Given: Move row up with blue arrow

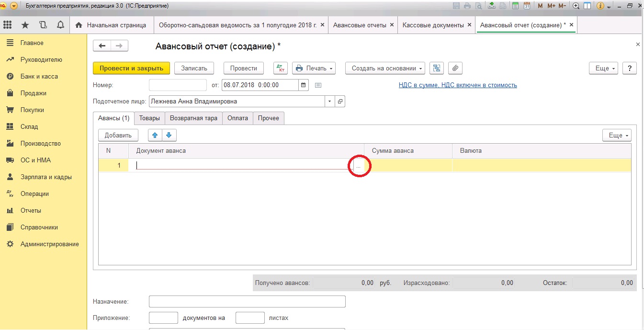Looking at the screenshot, I should [x=155, y=135].
